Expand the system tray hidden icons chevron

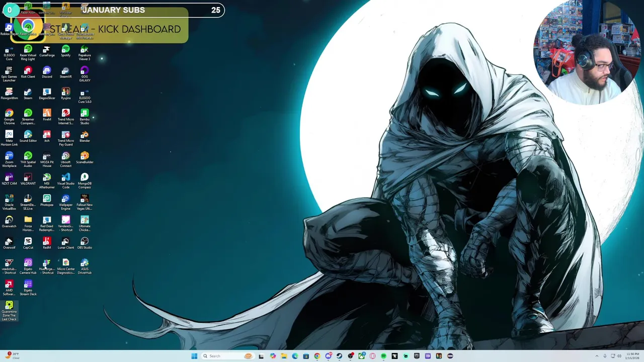(597, 356)
